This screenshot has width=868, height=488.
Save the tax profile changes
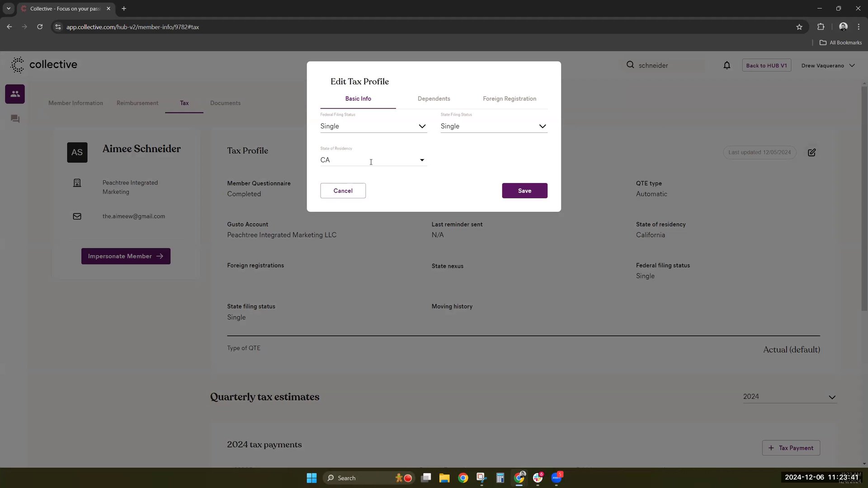(524, 191)
